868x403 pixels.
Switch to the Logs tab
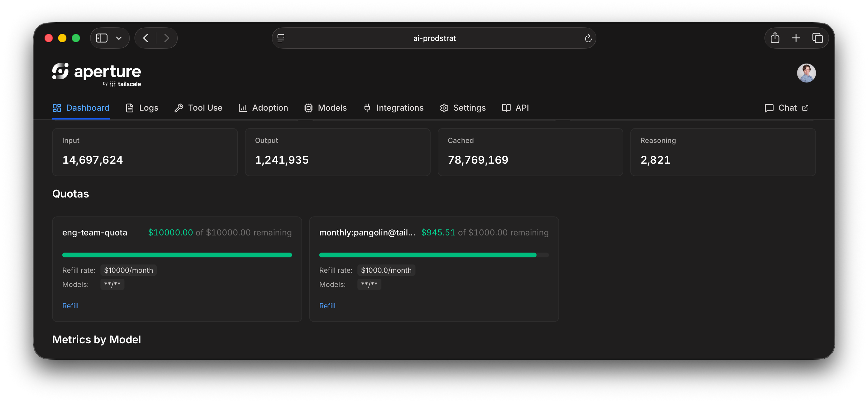[142, 107]
